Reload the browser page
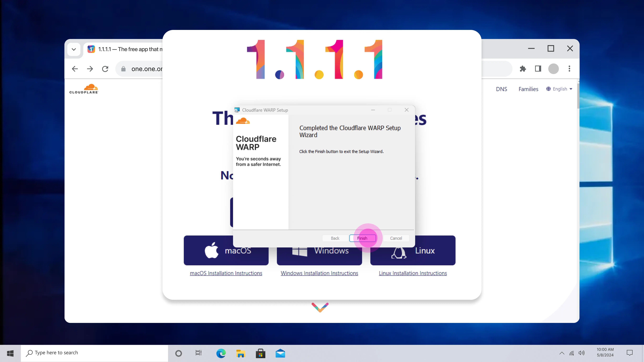The width and height of the screenshot is (644, 362). point(105,69)
